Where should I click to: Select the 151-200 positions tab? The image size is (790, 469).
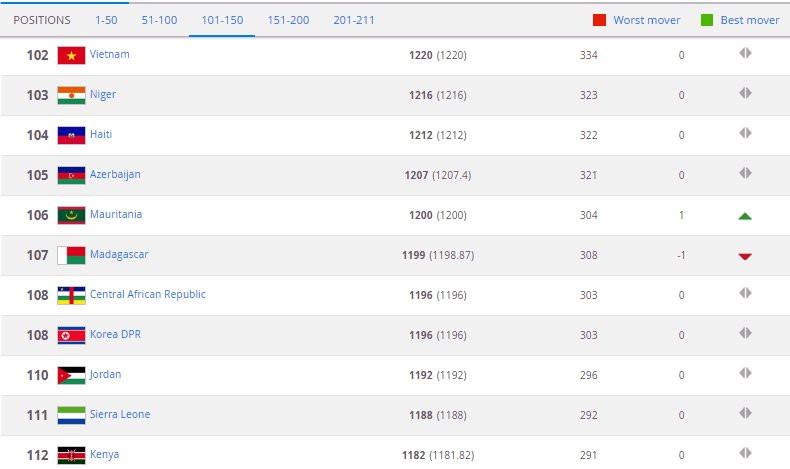288,20
